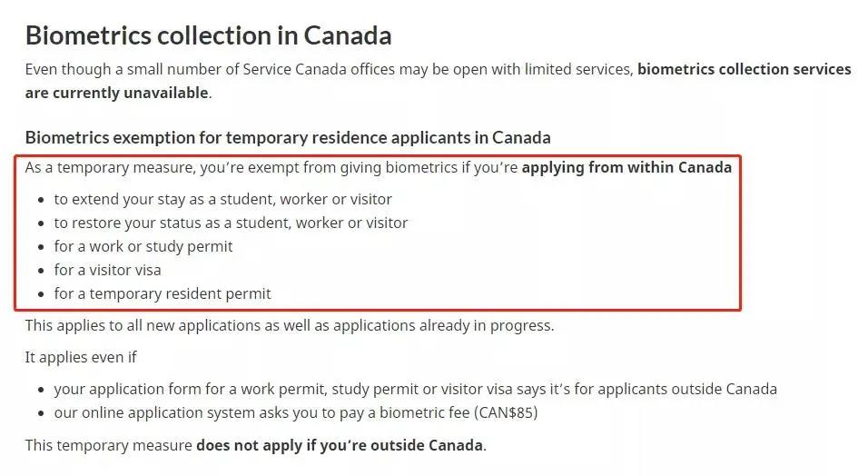Click bold phrase 'applying from within Canada'
The image size is (868, 476).
(x=626, y=167)
